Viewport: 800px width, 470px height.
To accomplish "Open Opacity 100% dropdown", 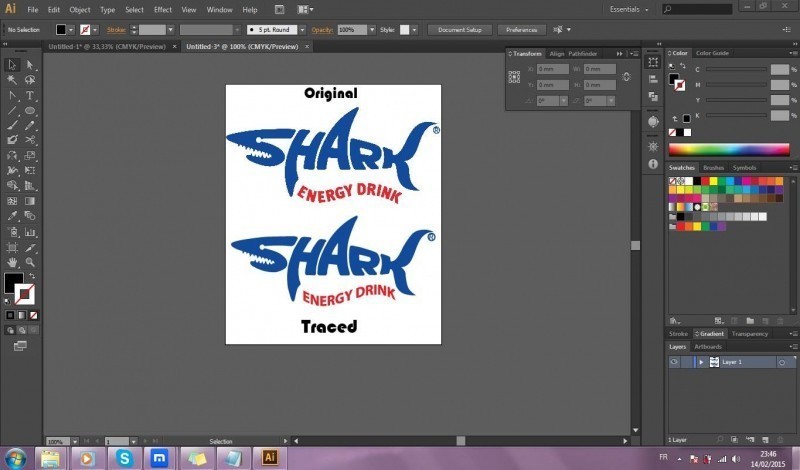I will [x=372, y=30].
